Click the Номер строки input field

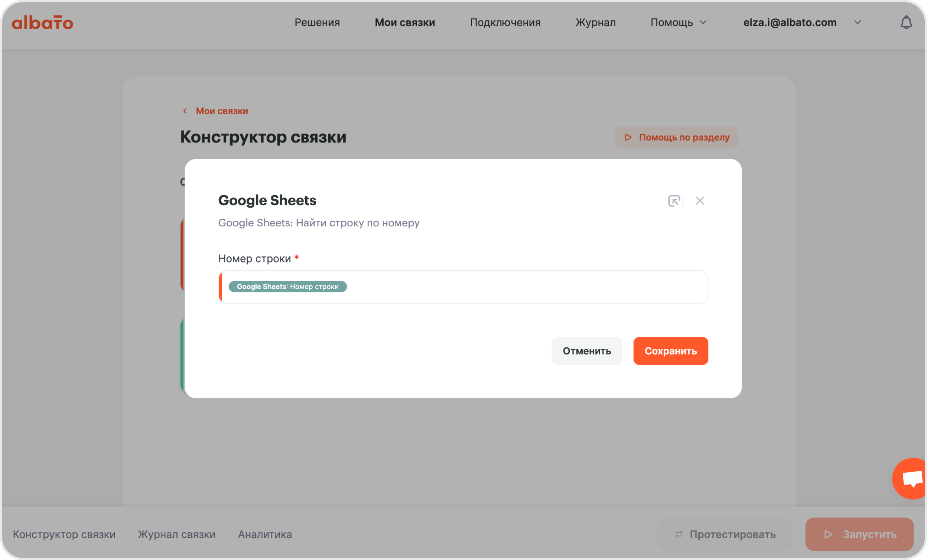[x=463, y=287]
